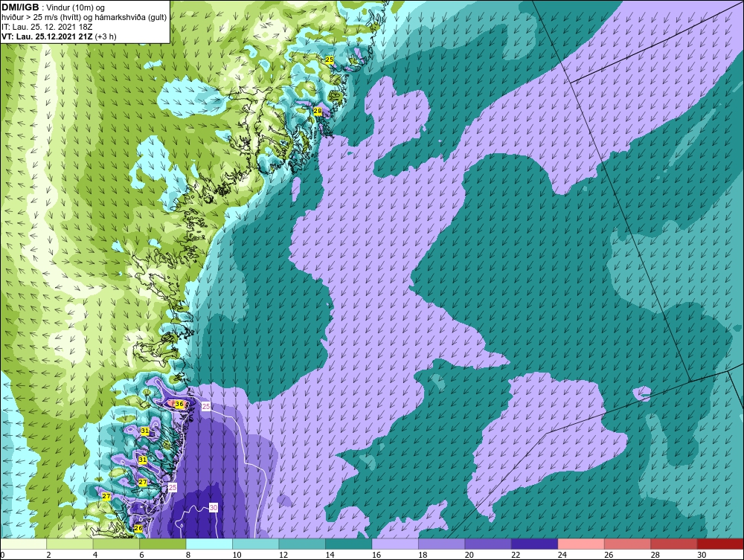Click the scale number 24
Viewport: 744px width, 560px height.
click(562, 555)
